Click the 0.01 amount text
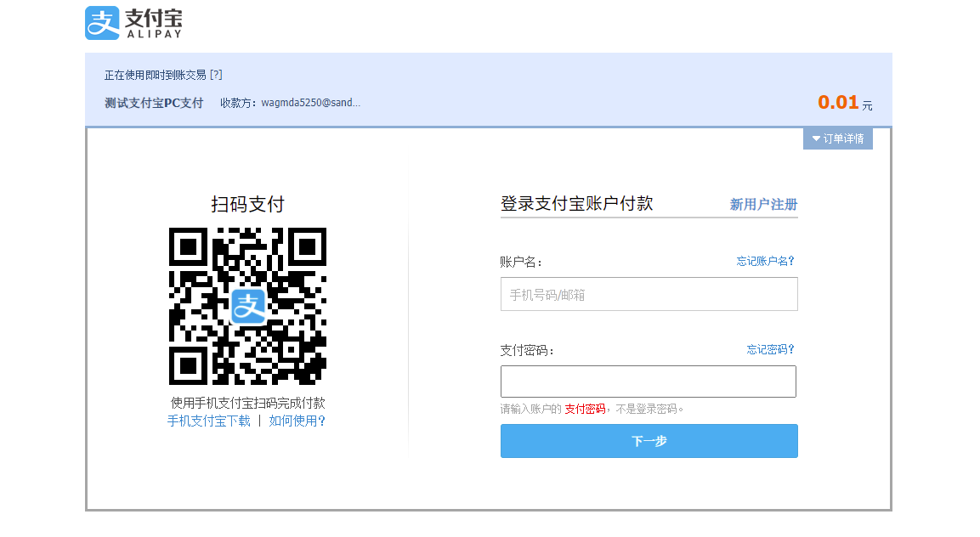 click(838, 102)
